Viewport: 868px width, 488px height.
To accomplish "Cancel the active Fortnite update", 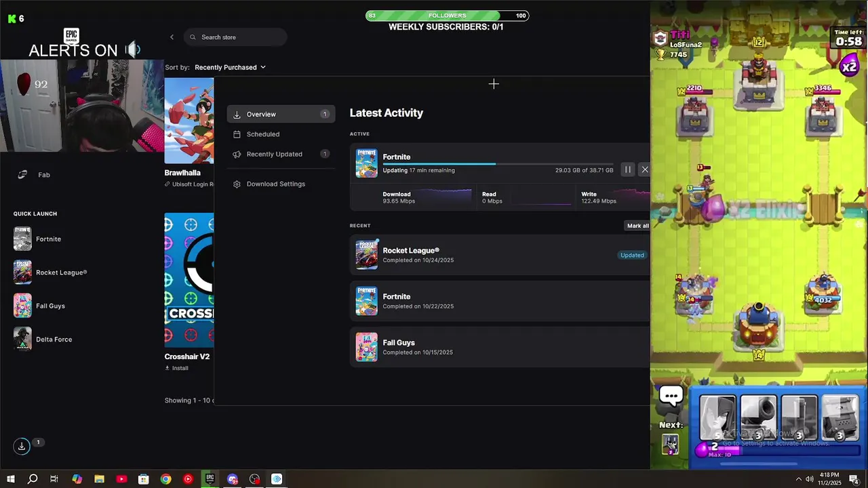I will pyautogui.click(x=645, y=169).
